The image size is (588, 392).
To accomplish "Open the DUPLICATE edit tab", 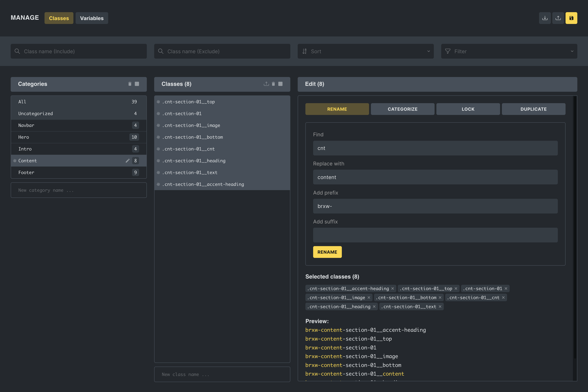I will (x=533, y=109).
